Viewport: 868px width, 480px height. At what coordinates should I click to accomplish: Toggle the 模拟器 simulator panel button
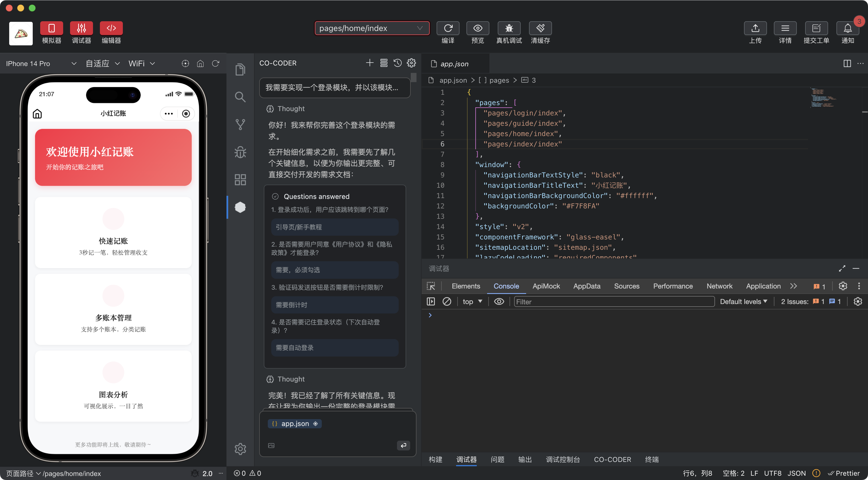coord(52,28)
